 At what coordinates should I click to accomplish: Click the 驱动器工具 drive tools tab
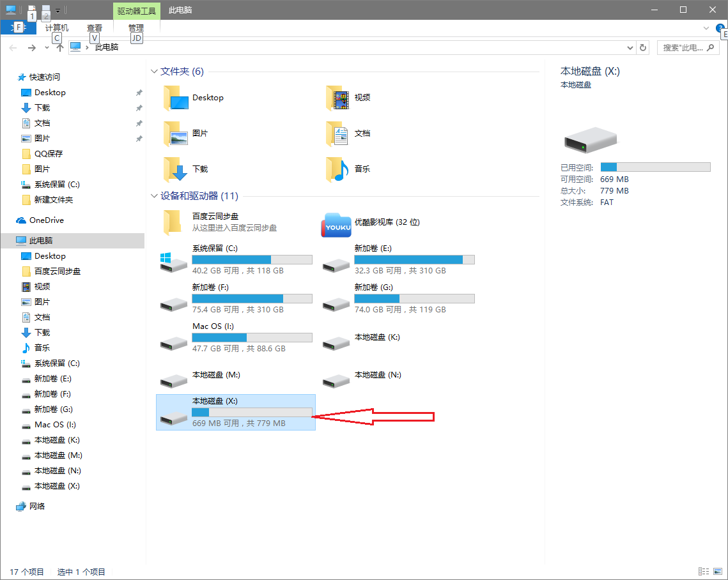pos(137,11)
